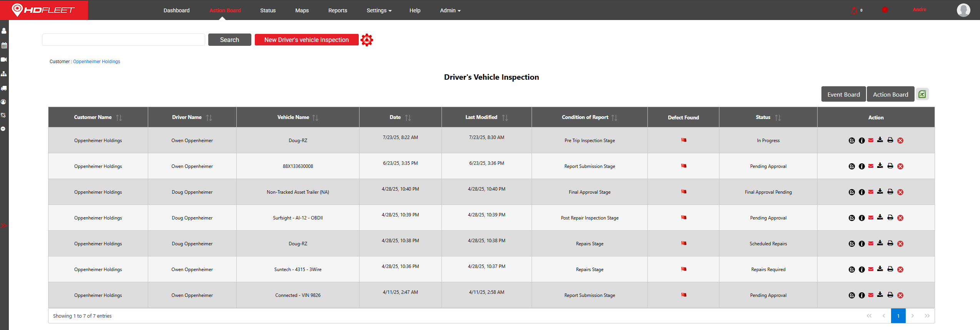This screenshot has width=980, height=330.
Task: Click defect flag in Surfsight - AI-12 row
Action: pos(684,218)
